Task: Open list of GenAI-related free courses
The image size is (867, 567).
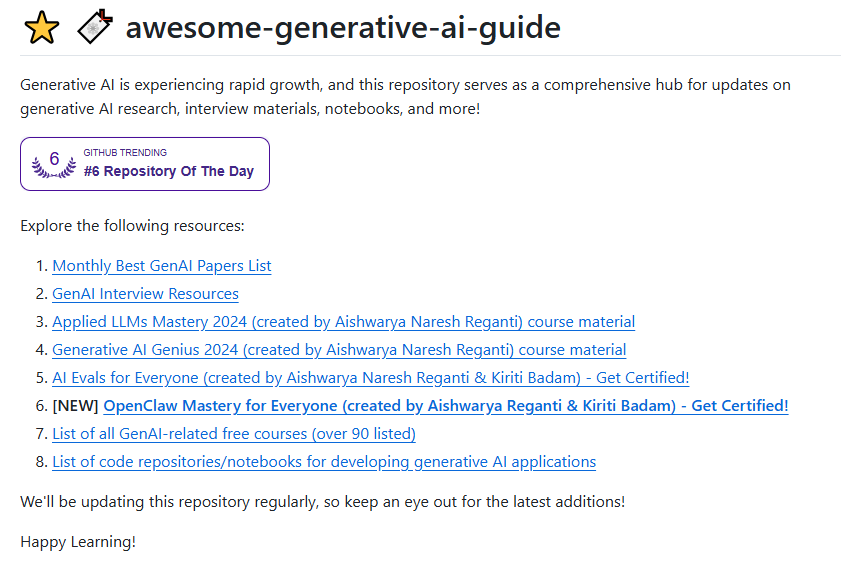Action: click(234, 434)
